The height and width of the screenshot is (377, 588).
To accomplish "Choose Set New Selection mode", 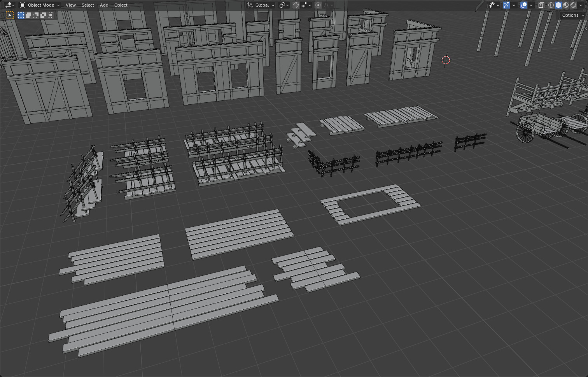I will pos(21,15).
